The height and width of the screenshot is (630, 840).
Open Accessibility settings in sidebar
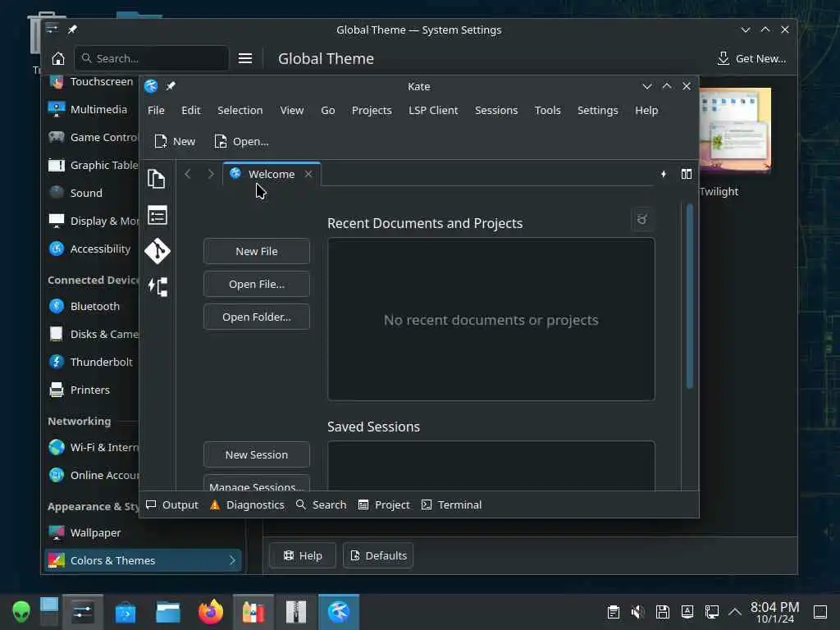92,249
